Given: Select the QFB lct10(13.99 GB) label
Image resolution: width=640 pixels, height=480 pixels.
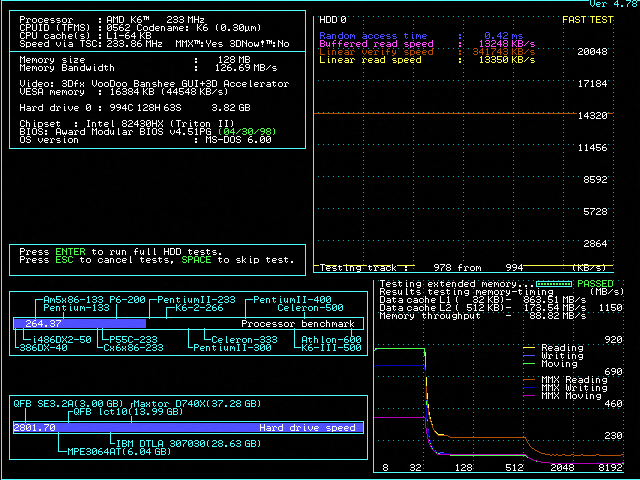Looking at the screenshot, I should 128,412.
